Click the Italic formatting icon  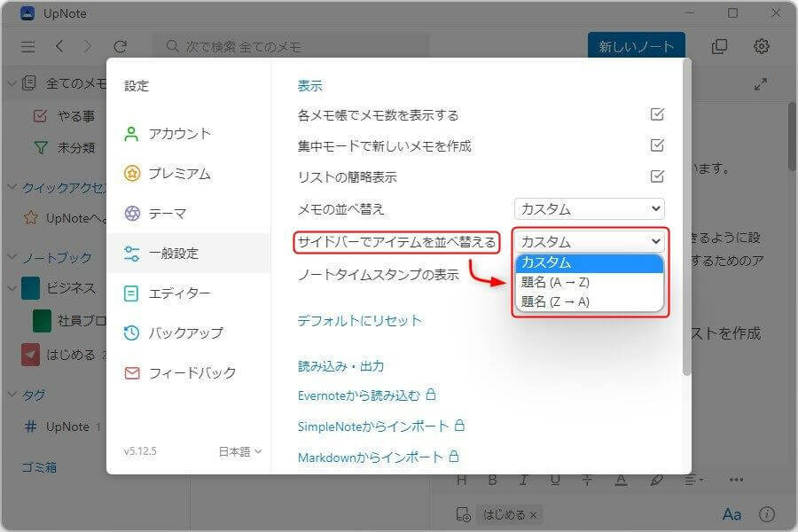(x=523, y=480)
